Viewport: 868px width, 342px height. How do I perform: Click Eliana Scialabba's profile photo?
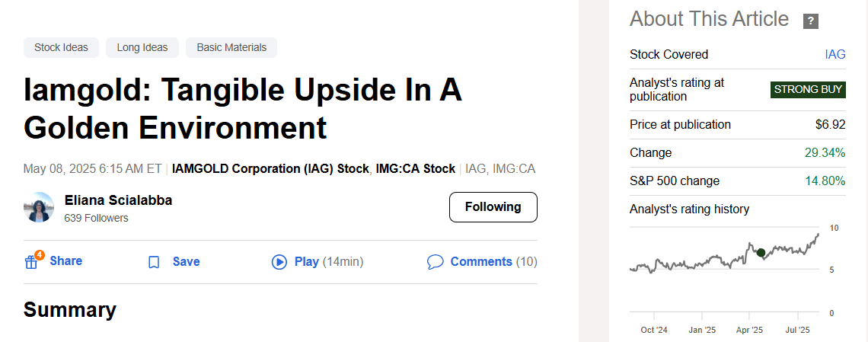point(39,207)
